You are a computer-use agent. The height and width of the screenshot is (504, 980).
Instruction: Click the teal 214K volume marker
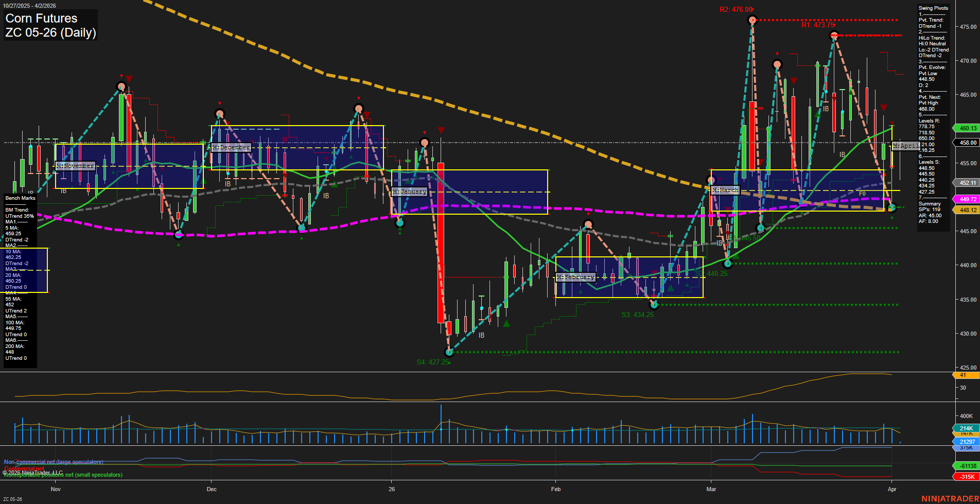[x=964, y=427]
